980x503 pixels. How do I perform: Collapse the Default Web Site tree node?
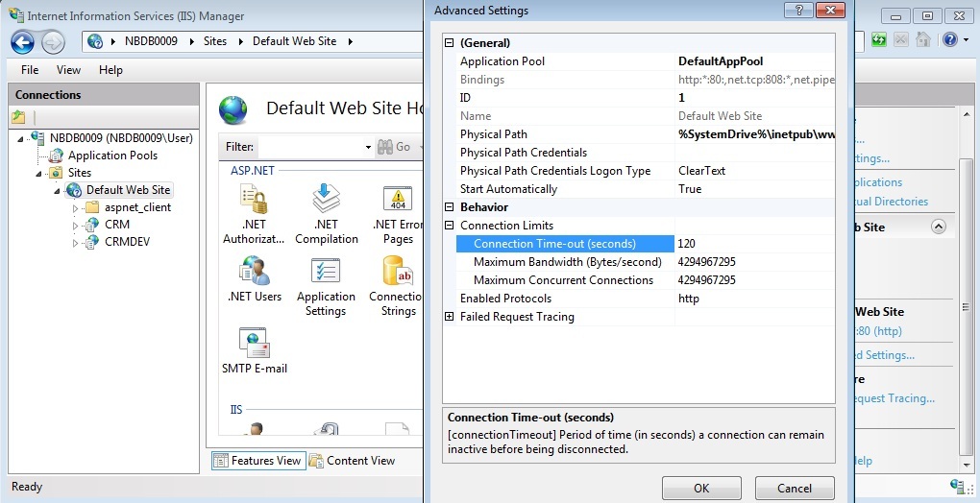57,191
